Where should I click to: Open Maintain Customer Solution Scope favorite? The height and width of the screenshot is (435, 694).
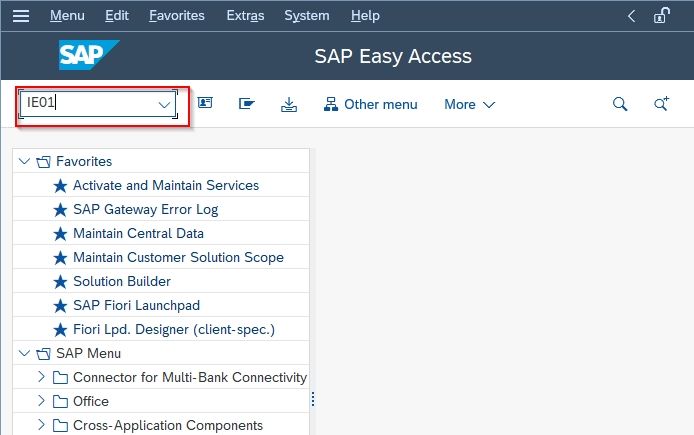pyautogui.click(x=178, y=257)
